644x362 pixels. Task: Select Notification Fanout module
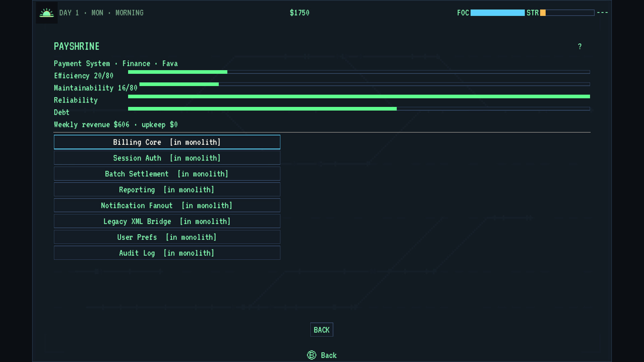point(167,205)
